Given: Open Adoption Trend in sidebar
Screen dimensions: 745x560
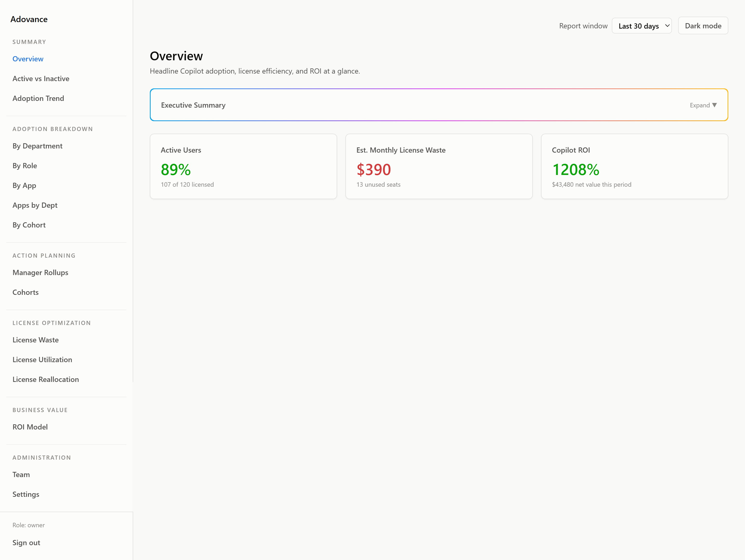Looking at the screenshot, I should (x=38, y=98).
